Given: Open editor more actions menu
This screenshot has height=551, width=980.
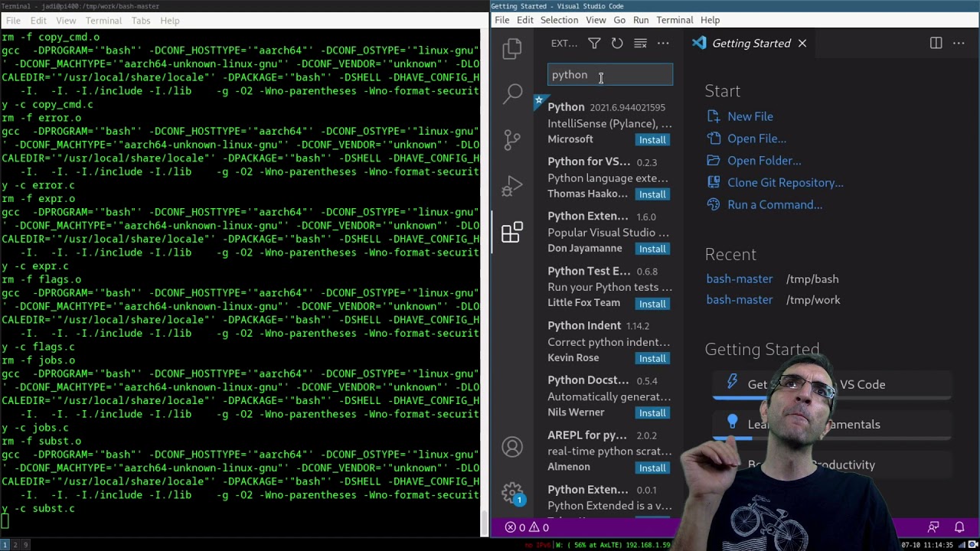Looking at the screenshot, I should (x=959, y=44).
